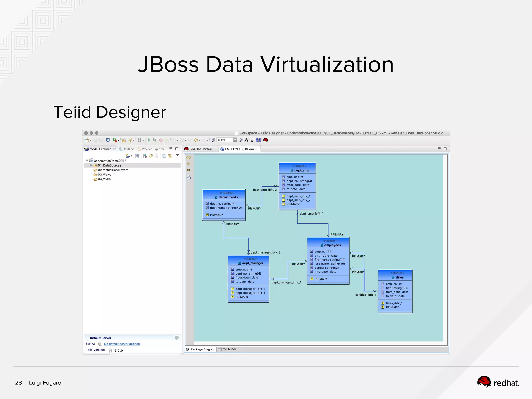Select the employees table header
The image size is (532, 399).
(x=328, y=243)
